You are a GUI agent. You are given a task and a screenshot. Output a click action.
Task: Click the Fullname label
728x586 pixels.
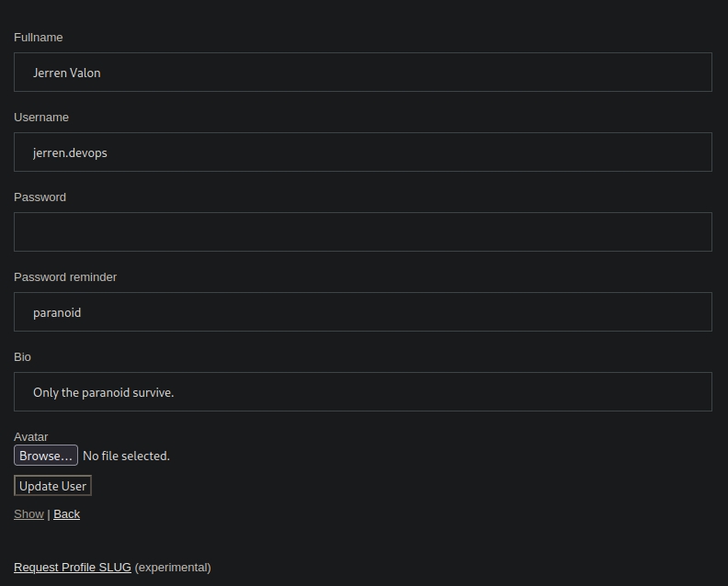point(39,38)
